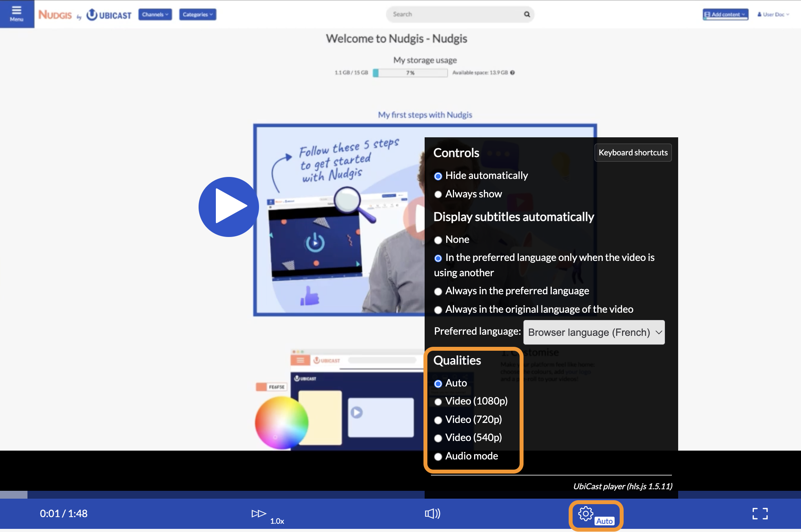The image size is (801, 532).
Task: Toggle the volume speaker icon
Action: pyautogui.click(x=432, y=514)
